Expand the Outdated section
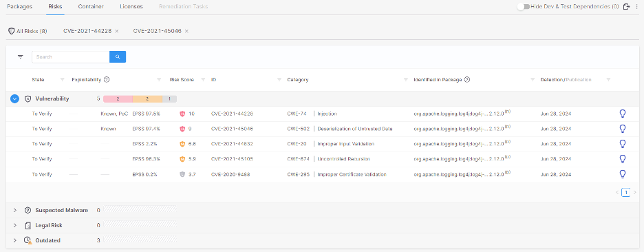 [14, 240]
